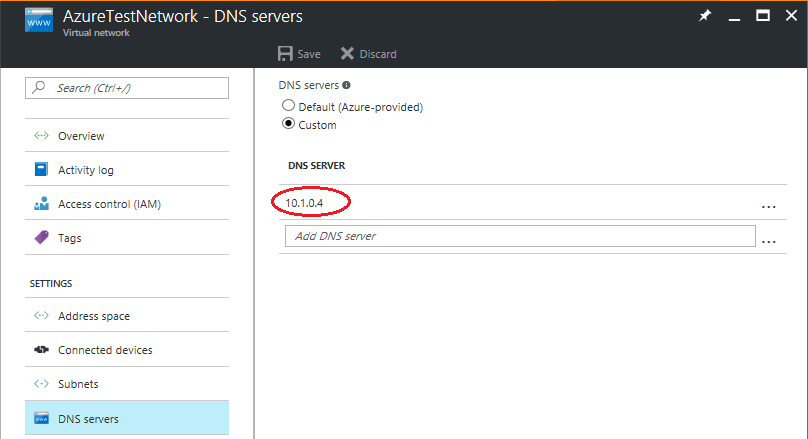
Task: Click the DNS servers label above the radio buttons
Action: 309,85
